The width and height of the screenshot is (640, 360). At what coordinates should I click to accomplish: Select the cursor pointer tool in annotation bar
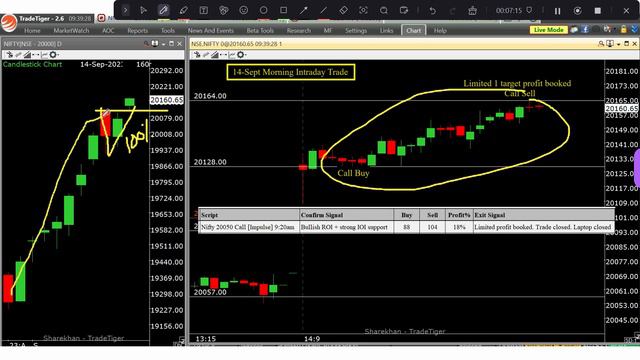[143, 10]
